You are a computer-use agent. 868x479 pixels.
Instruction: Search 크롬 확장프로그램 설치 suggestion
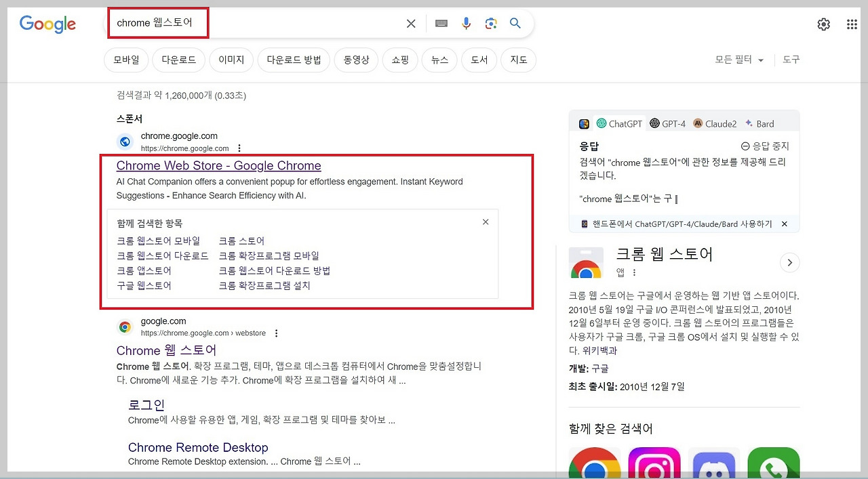point(264,285)
